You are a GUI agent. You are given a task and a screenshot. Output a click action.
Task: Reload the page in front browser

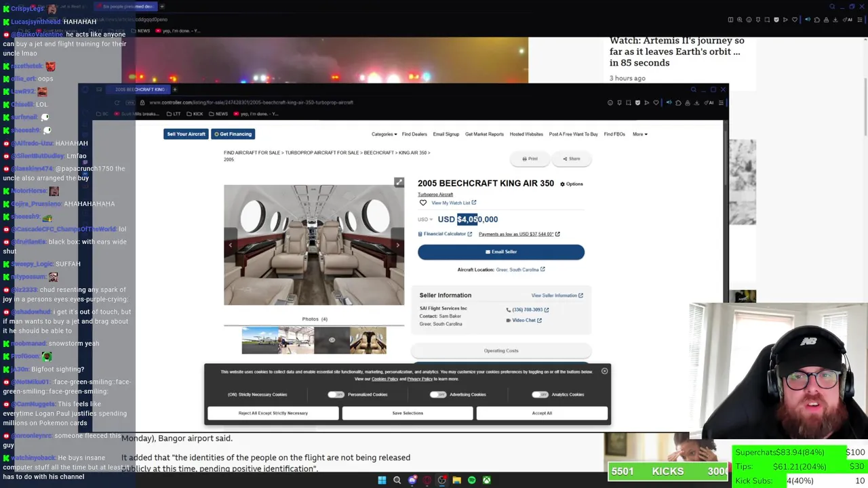(117, 102)
